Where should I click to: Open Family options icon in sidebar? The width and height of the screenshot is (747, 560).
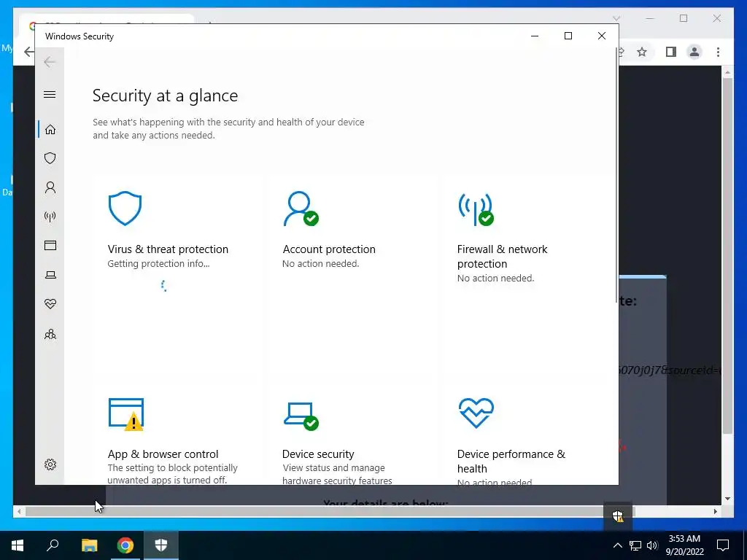pyautogui.click(x=50, y=334)
